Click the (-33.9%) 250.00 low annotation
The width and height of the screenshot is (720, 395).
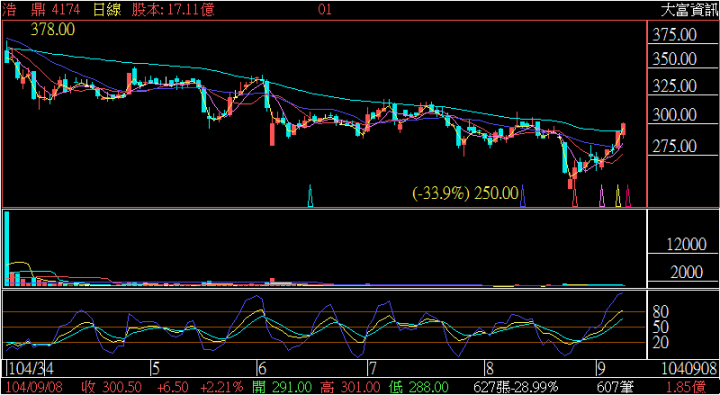coord(465,192)
